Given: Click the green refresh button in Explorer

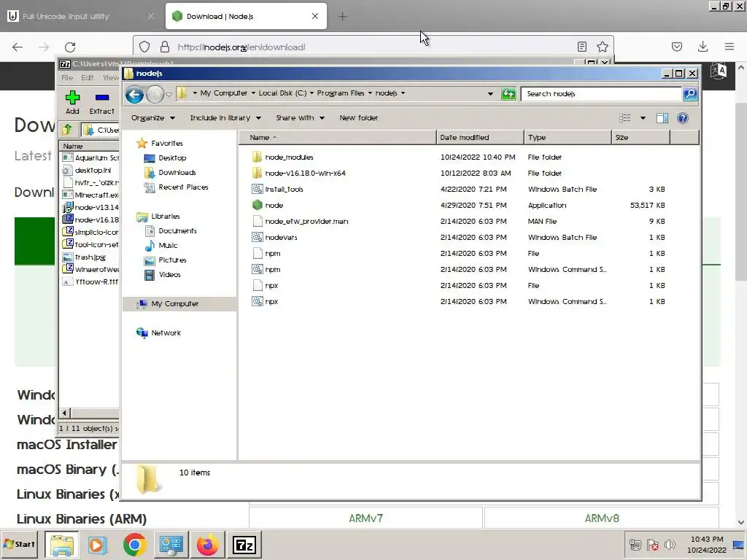Looking at the screenshot, I should pyautogui.click(x=508, y=94).
